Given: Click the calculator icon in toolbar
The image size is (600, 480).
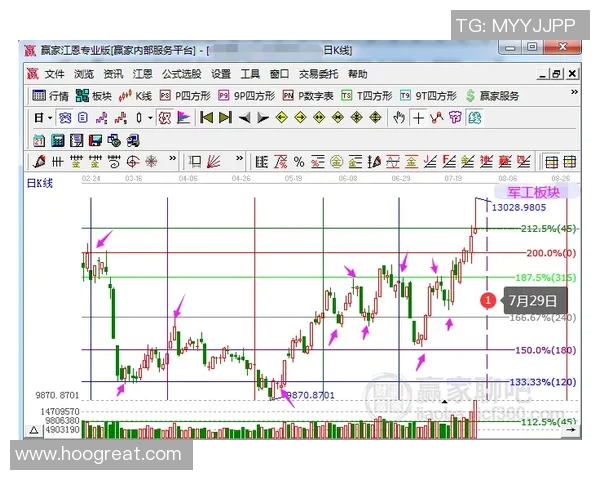Looking at the screenshot, I should point(58,140).
